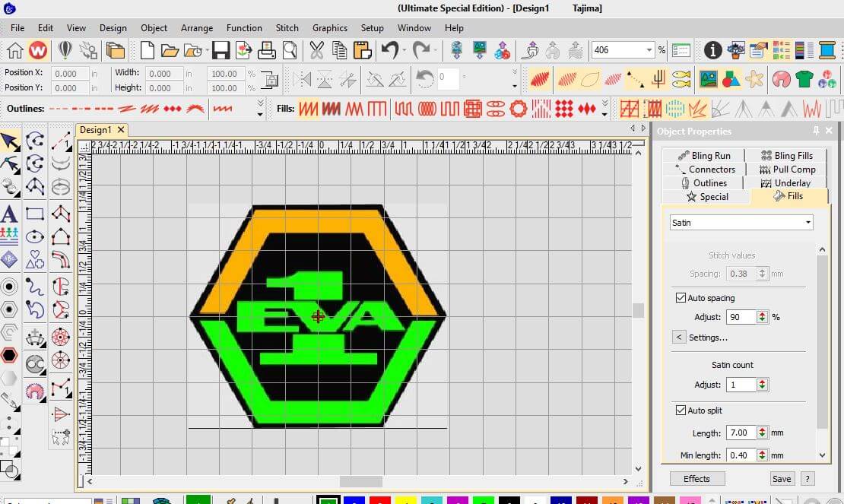844x504 pixels.
Task: Choose the first zigzag fill pattern
Action: click(309, 109)
